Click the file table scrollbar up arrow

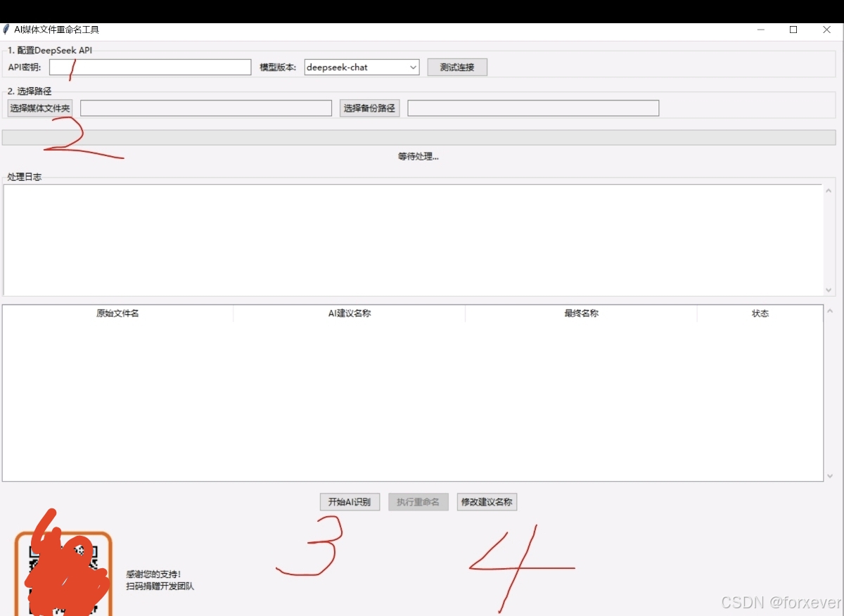click(830, 310)
